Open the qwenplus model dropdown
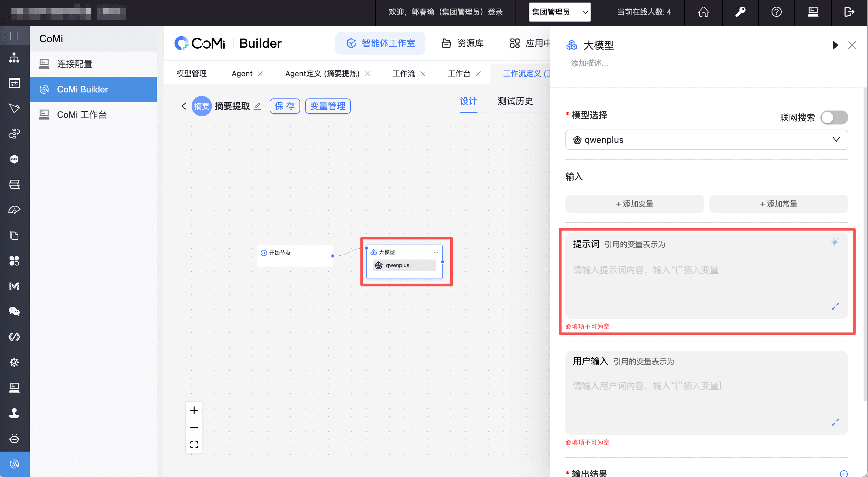Viewport: 868px width, 477px height. pos(706,140)
